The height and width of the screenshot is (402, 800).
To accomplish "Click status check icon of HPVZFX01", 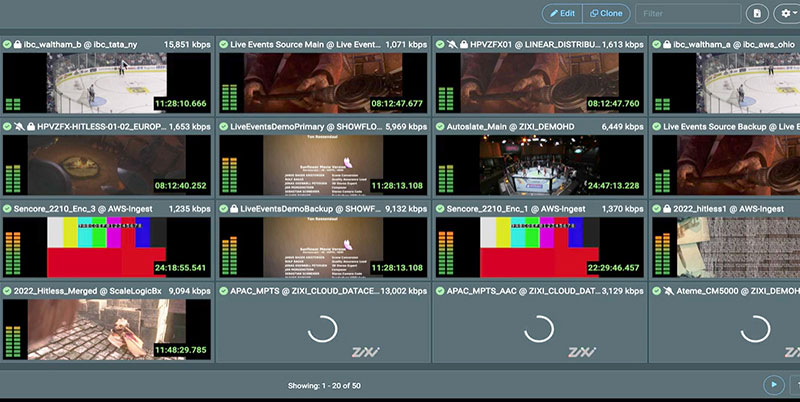I will (x=440, y=45).
